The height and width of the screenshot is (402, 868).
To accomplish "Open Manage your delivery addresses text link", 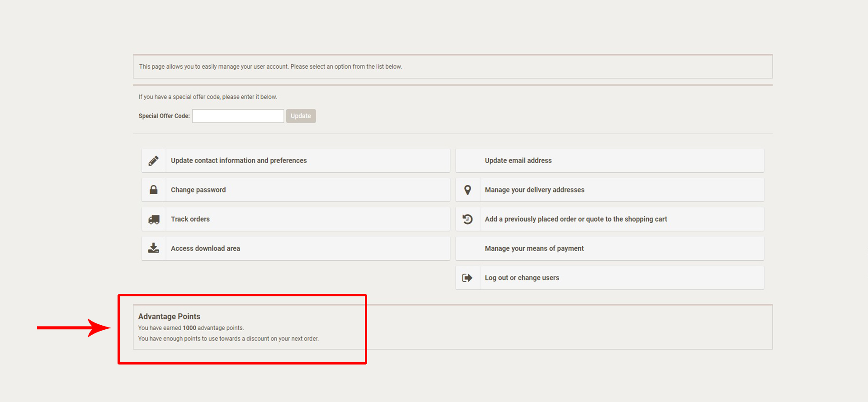I will 534,190.
